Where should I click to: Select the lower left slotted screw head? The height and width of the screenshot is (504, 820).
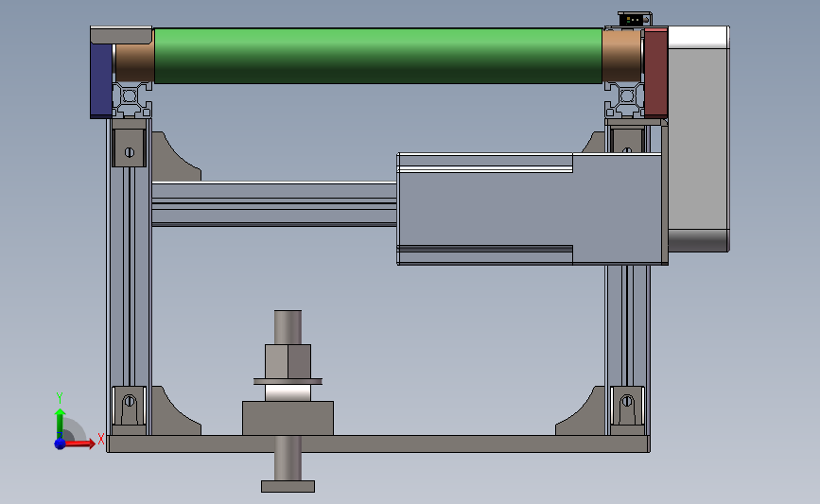click(130, 402)
